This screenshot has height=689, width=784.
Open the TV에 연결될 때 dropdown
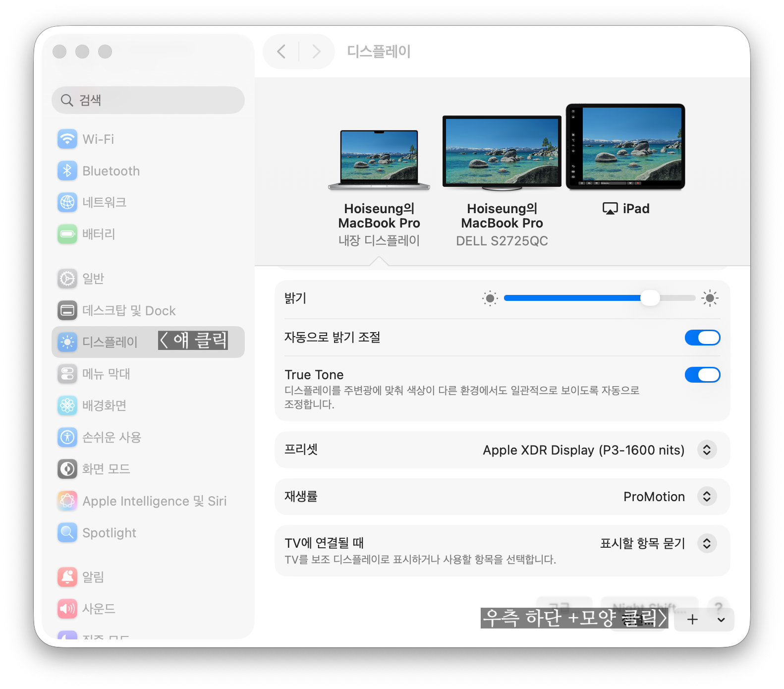[x=707, y=544]
